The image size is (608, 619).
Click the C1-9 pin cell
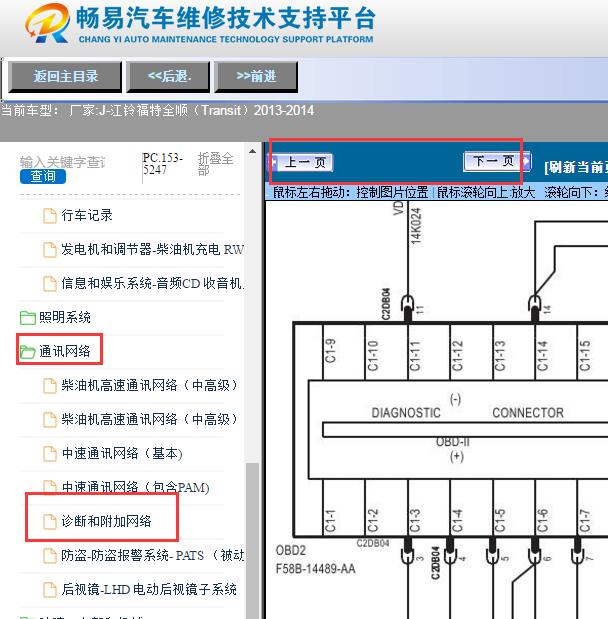[x=330, y=352]
